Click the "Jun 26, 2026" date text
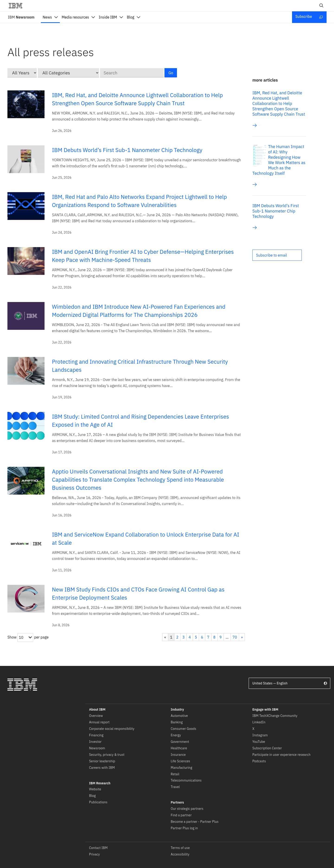The image size is (334, 868). [x=62, y=130]
